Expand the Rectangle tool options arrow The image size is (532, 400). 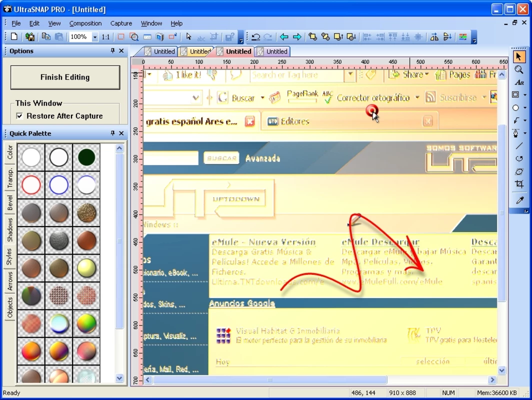[525, 95]
